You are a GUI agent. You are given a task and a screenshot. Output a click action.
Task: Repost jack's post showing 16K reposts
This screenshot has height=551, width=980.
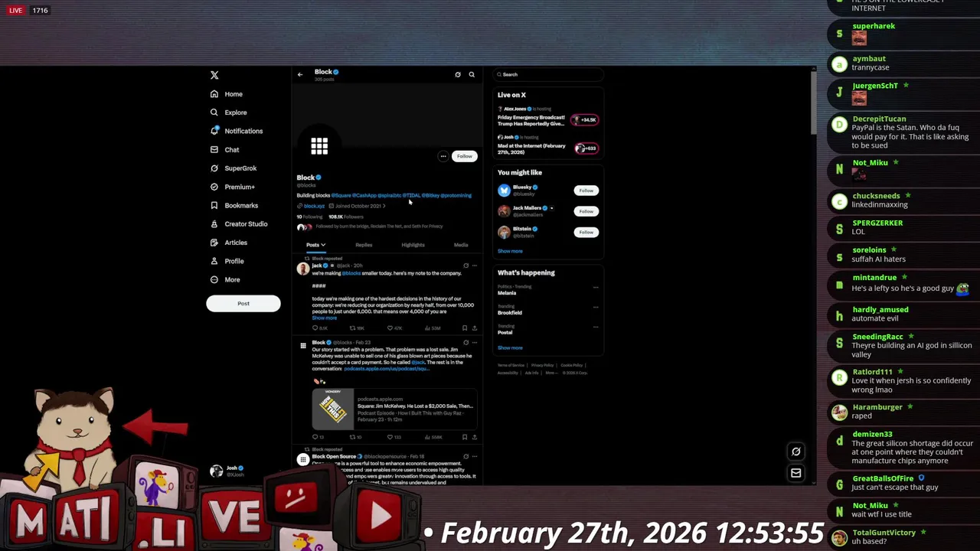pyautogui.click(x=357, y=328)
